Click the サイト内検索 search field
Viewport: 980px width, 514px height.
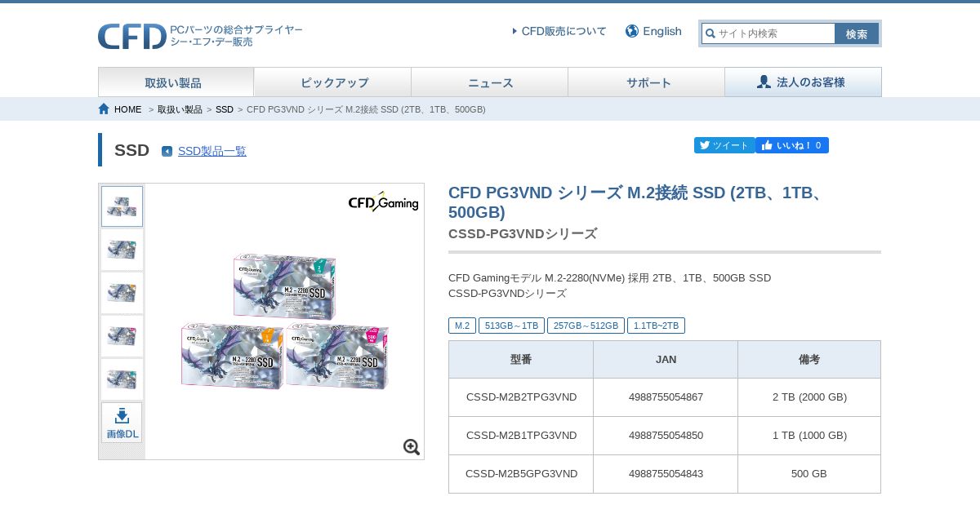[x=768, y=33]
